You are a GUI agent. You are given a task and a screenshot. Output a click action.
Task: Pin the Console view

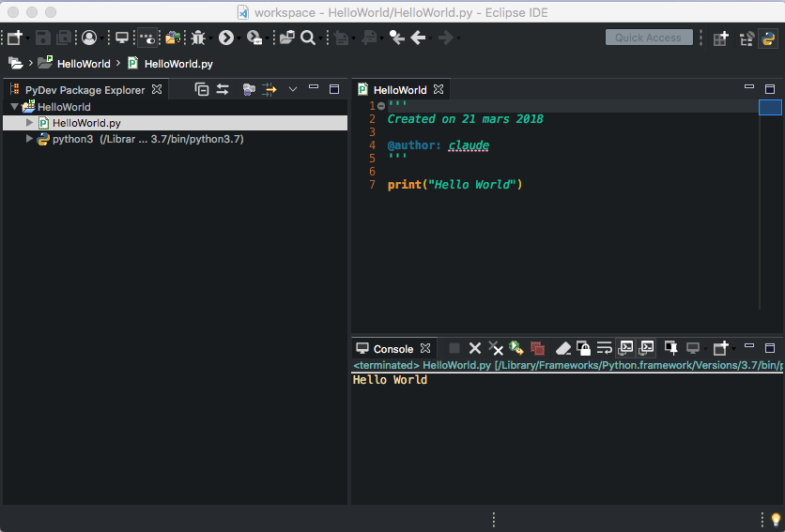tap(670, 348)
